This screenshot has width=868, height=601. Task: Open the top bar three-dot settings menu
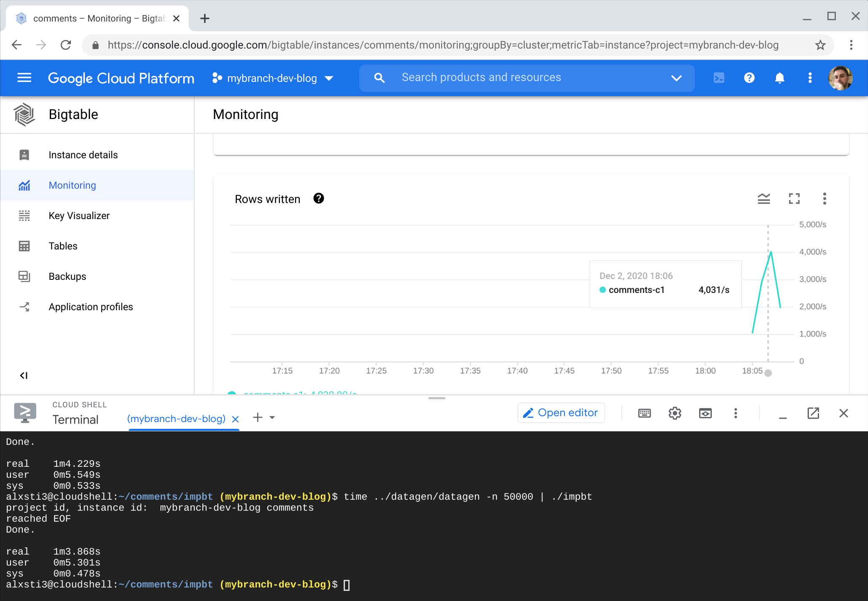pyautogui.click(x=810, y=78)
